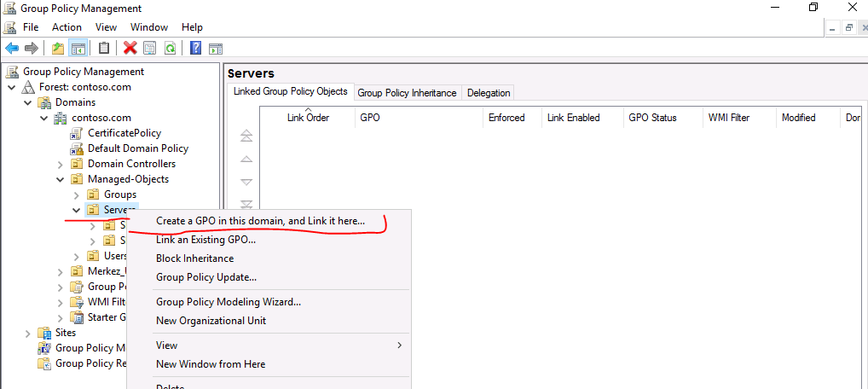
Task: Click the Move link up arrow
Action: (x=246, y=159)
